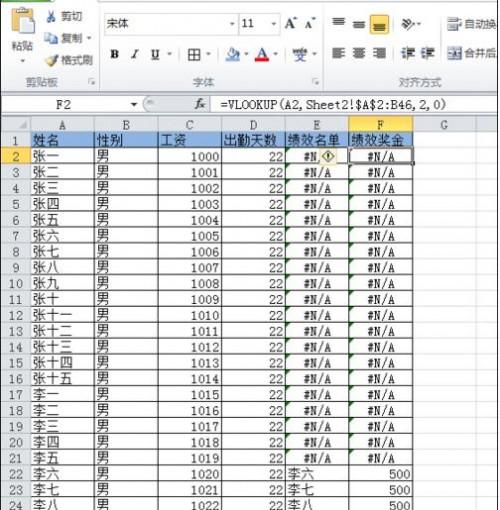The width and height of the screenshot is (500, 510).
Task: Enable bottom vertical alignment button
Action: 379,24
